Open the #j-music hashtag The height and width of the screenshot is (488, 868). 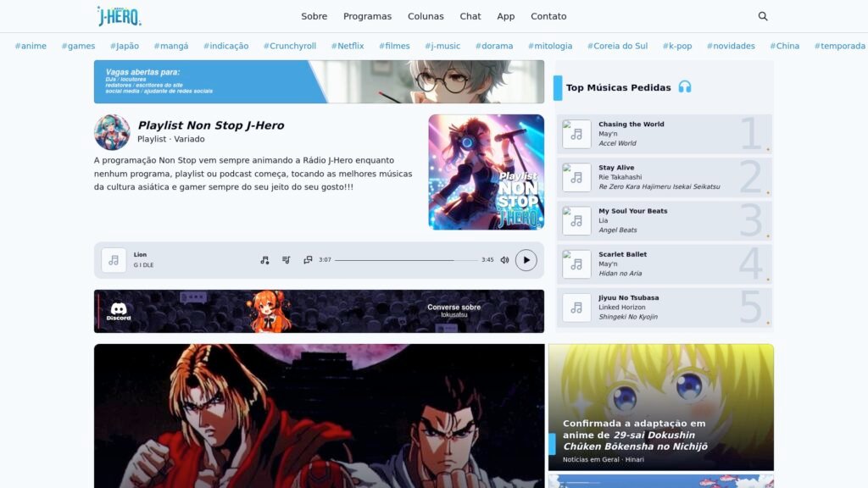tap(442, 46)
